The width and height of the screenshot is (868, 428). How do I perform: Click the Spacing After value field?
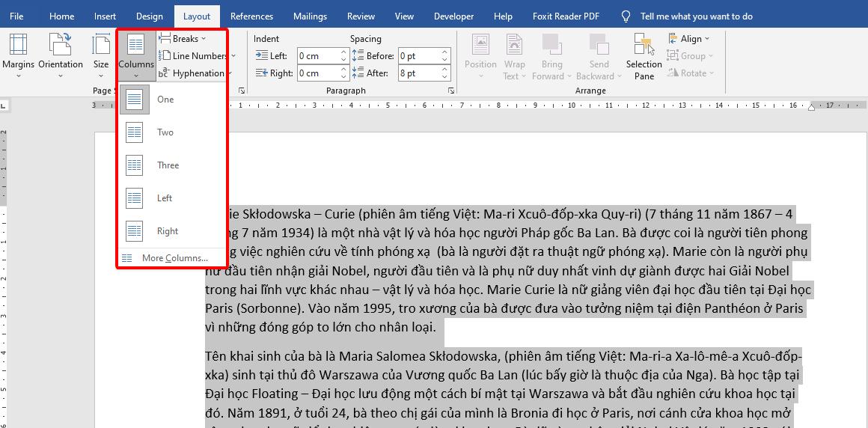(x=419, y=73)
